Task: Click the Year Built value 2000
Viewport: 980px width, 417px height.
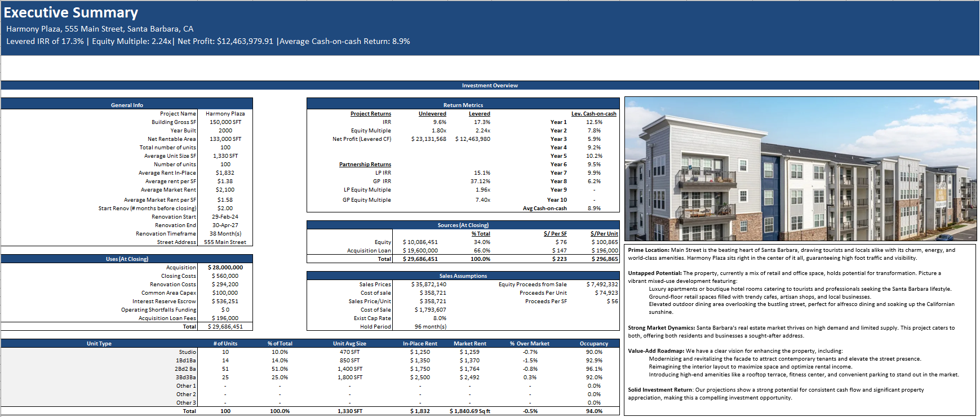Action: coord(225,131)
